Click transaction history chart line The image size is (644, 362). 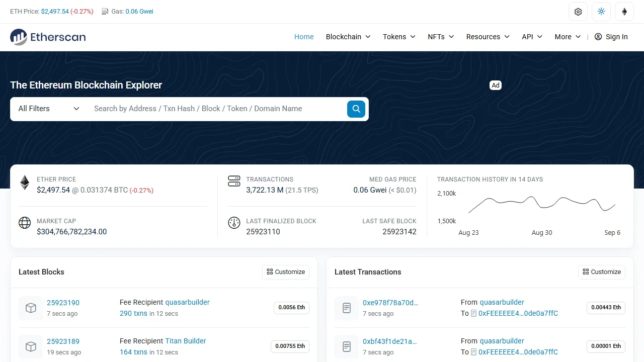pyautogui.click(x=542, y=203)
